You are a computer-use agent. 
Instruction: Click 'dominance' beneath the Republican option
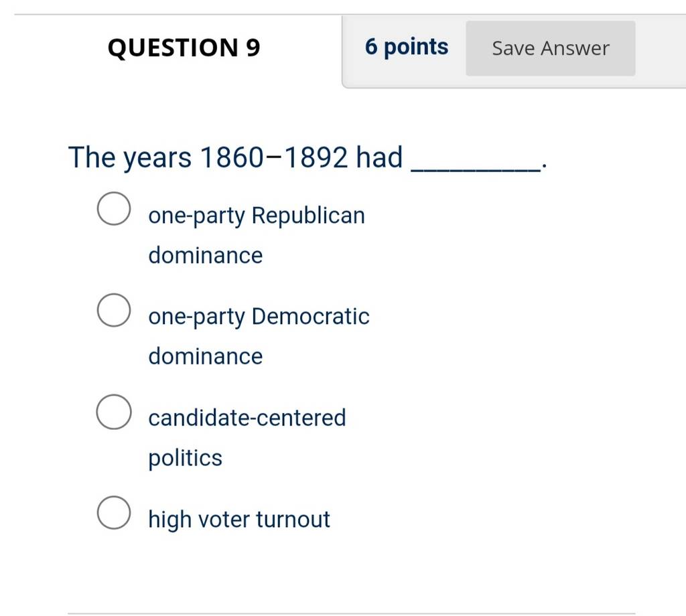(x=205, y=255)
